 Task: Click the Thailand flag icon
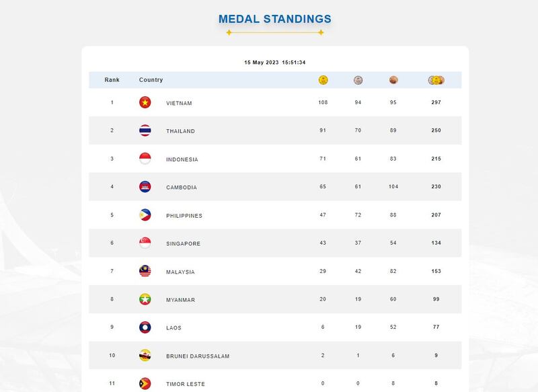[145, 130]
